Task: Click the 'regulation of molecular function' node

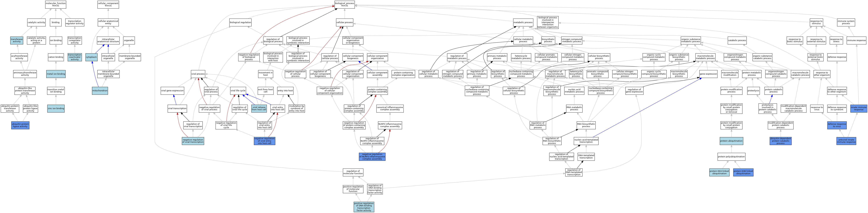Action: (x=353, y=172)
